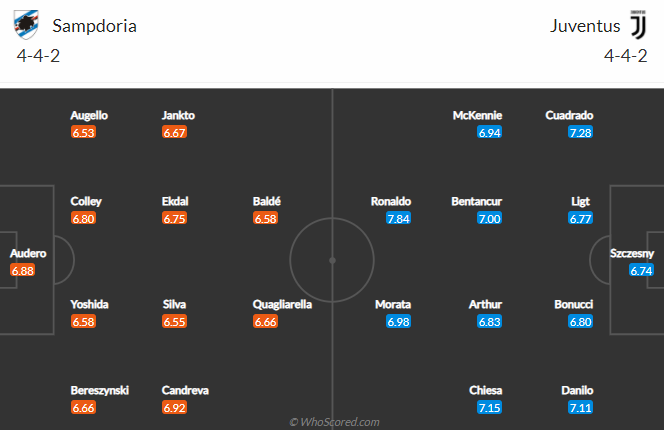The width and height of the screenshot is (664, 430).
Task: Select Cuadrado's 7.28 rating badge
Action: (x=580, y=132)
